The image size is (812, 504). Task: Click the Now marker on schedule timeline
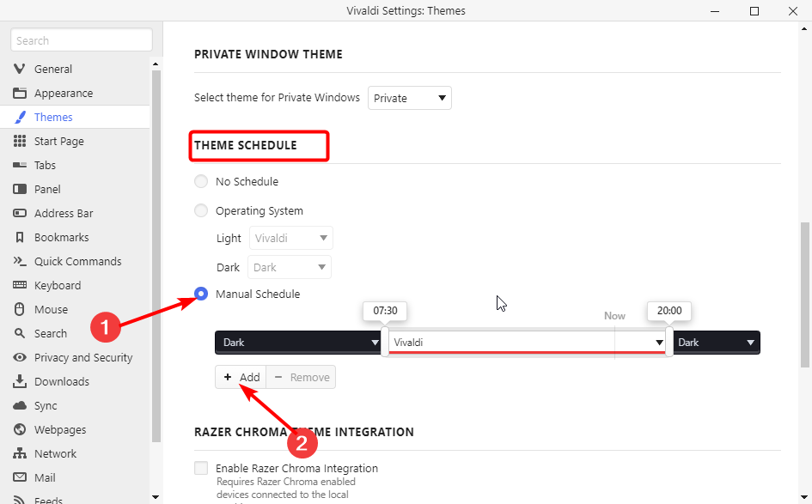pos(614,316)
